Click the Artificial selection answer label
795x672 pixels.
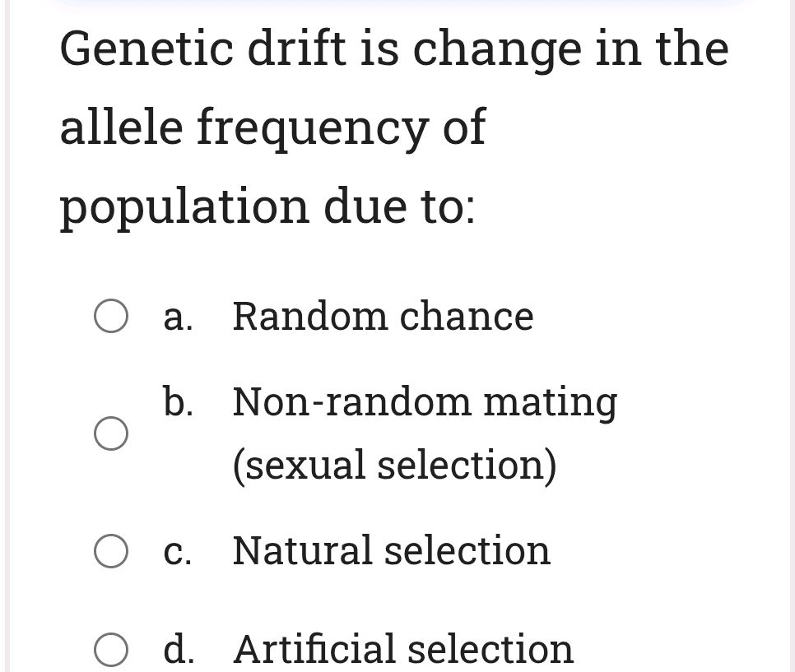pos(402,649)
